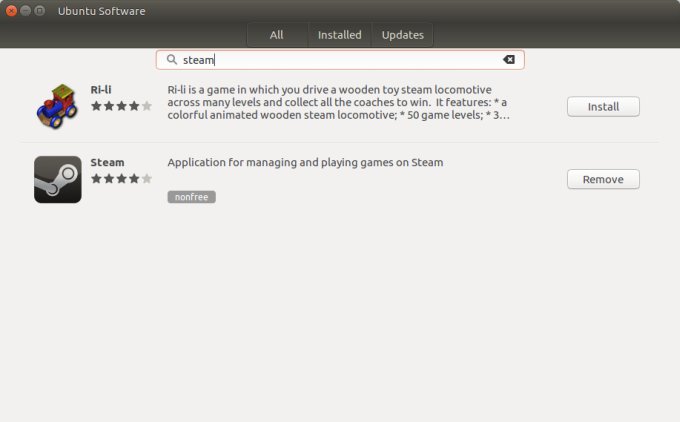680x422 pixels.
Task: Click the Ri-li star rating
Action: [x=121, y=106]
